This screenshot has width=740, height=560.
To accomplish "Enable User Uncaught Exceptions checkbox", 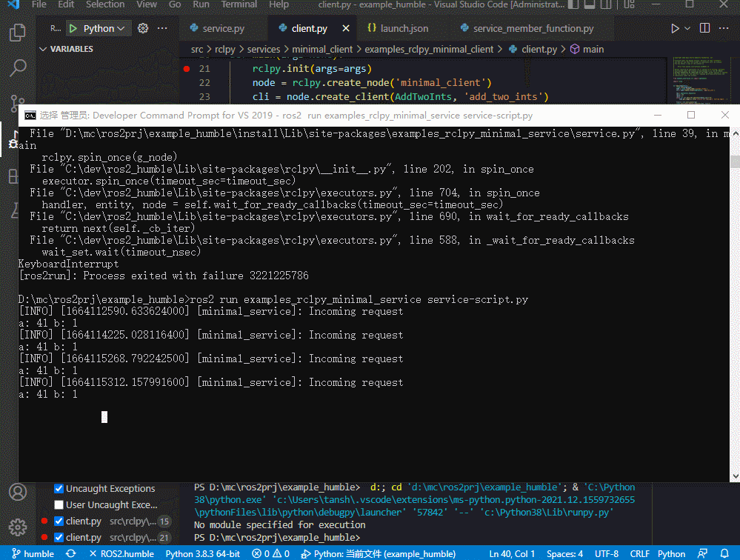I will tap(59, 504).
